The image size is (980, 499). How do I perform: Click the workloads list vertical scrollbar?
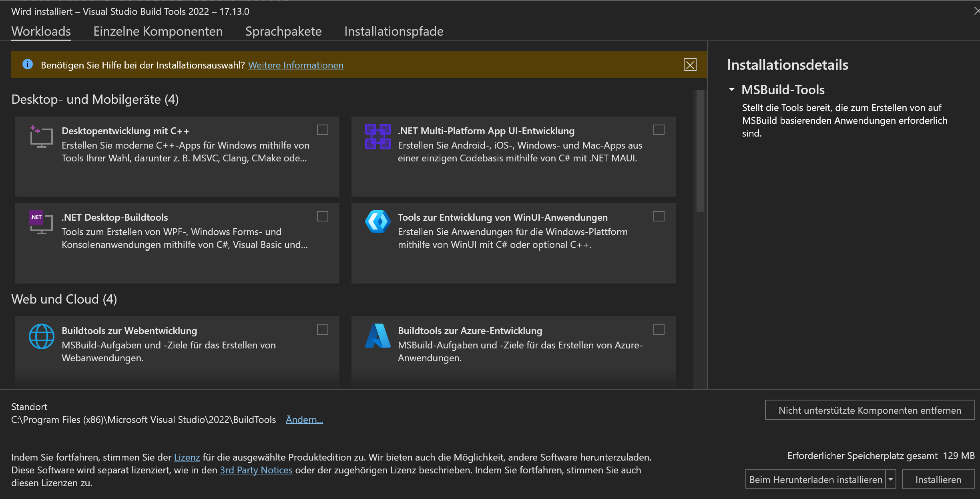[700, 151]
